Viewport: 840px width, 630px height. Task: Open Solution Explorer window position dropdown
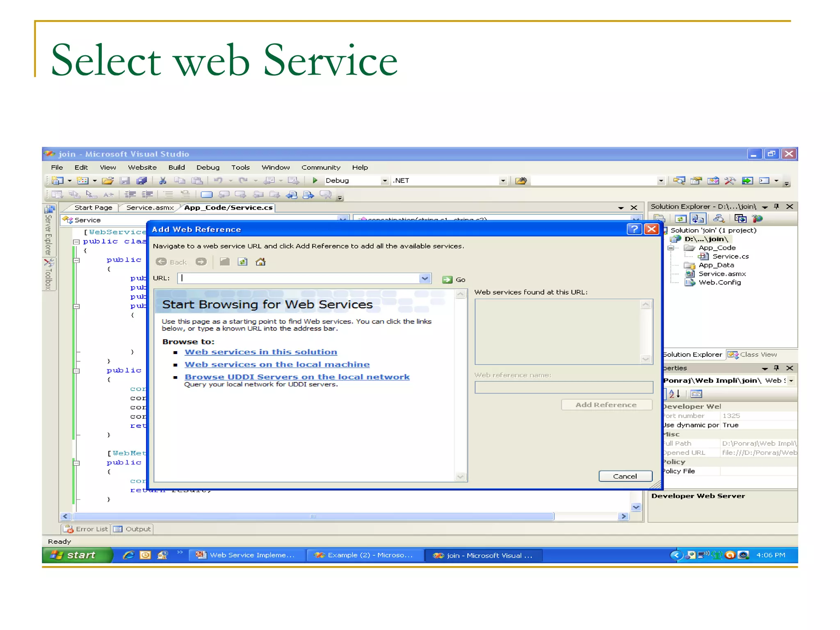tap(765, 207)
